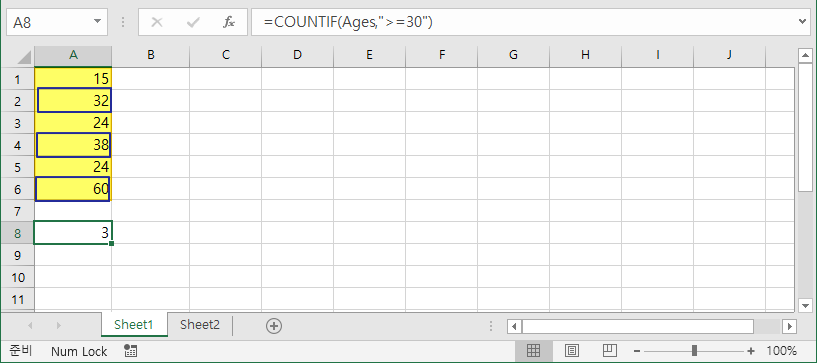Click the previous sheet navigation arrow

click(30, 326)
